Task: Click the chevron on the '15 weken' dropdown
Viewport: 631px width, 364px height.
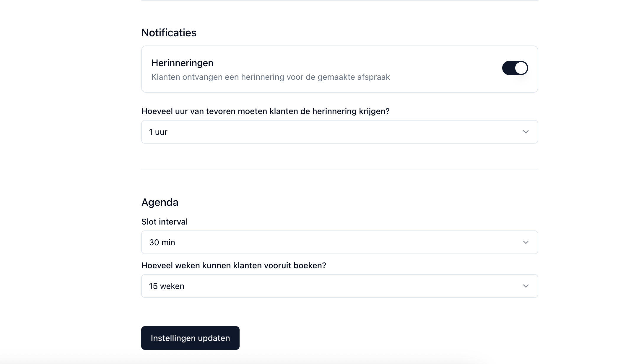Action: coord(526,286)
